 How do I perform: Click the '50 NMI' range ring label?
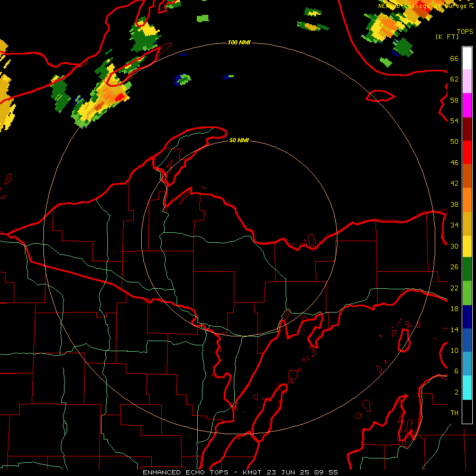pos(239,140)
